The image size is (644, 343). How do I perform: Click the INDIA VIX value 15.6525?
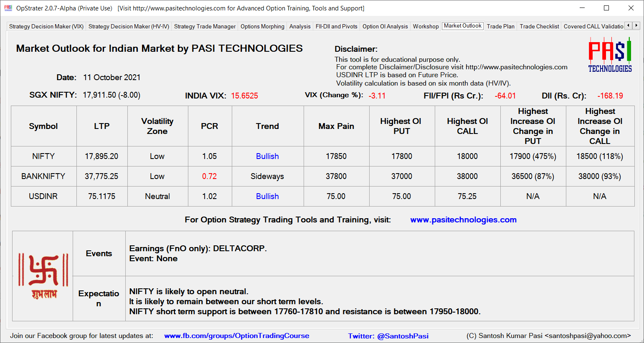[244, 96]
